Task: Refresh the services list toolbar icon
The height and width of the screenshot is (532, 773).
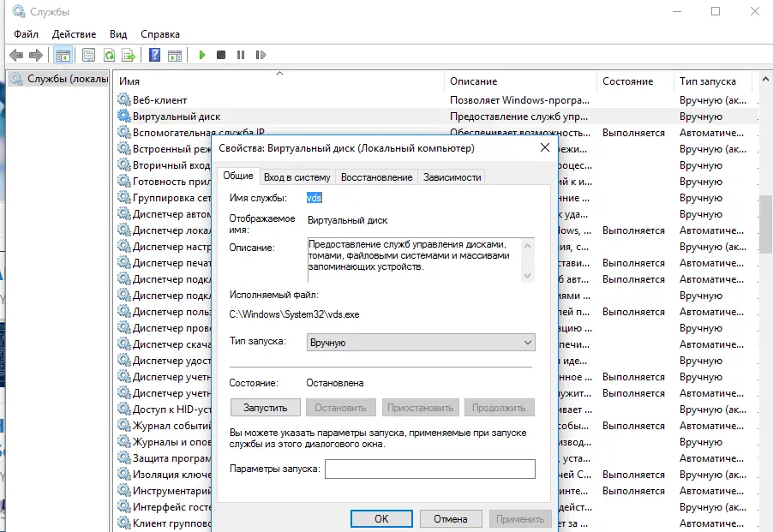Action: tap(109, 55)
